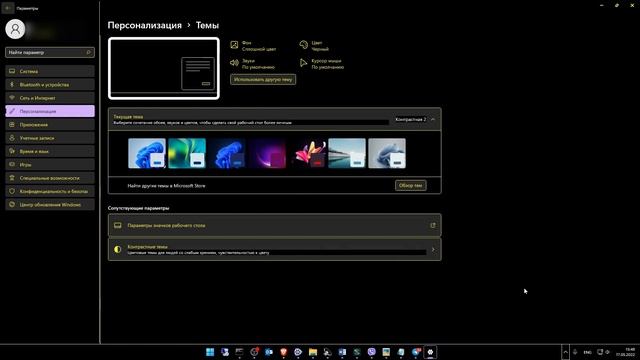Open Время и язык in the sidebar

50,151
